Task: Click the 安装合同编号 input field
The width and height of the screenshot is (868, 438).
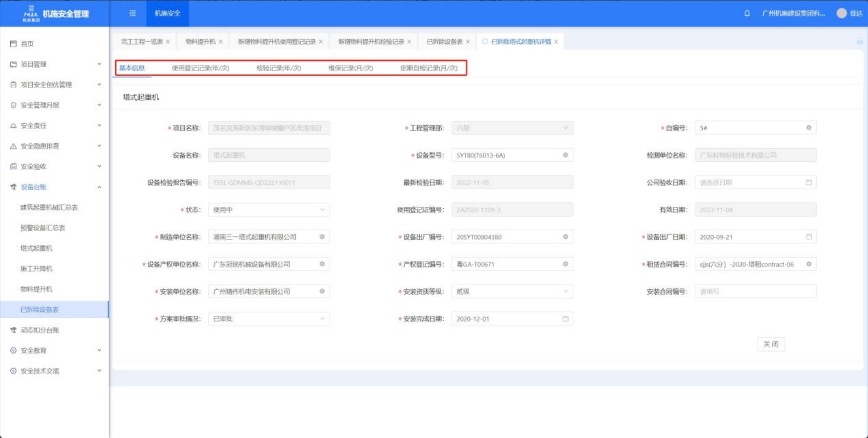Action: tap(755, 291)
